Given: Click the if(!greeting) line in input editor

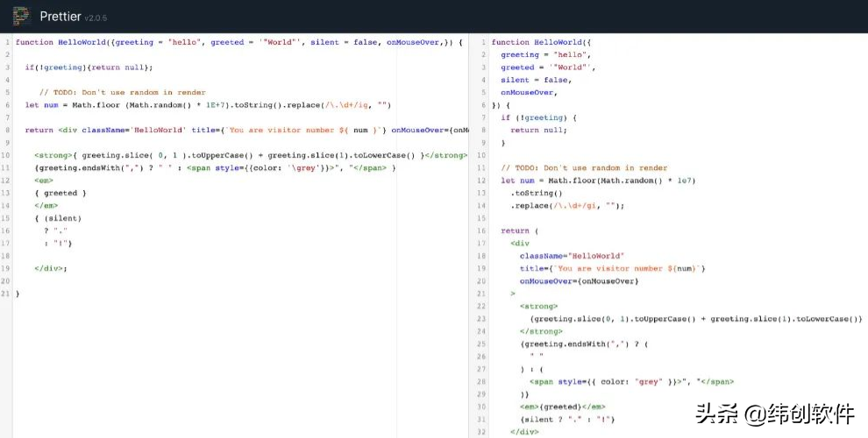Looking at the screenshot, I should pos(88,67).
